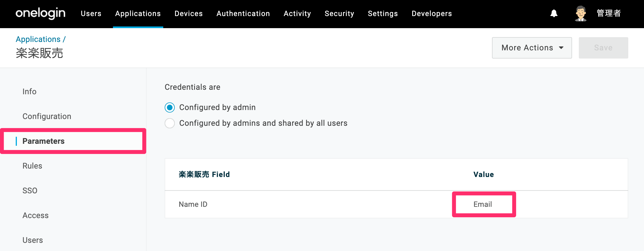
Task: Click the admin user avatar
Action: point(580,14)
